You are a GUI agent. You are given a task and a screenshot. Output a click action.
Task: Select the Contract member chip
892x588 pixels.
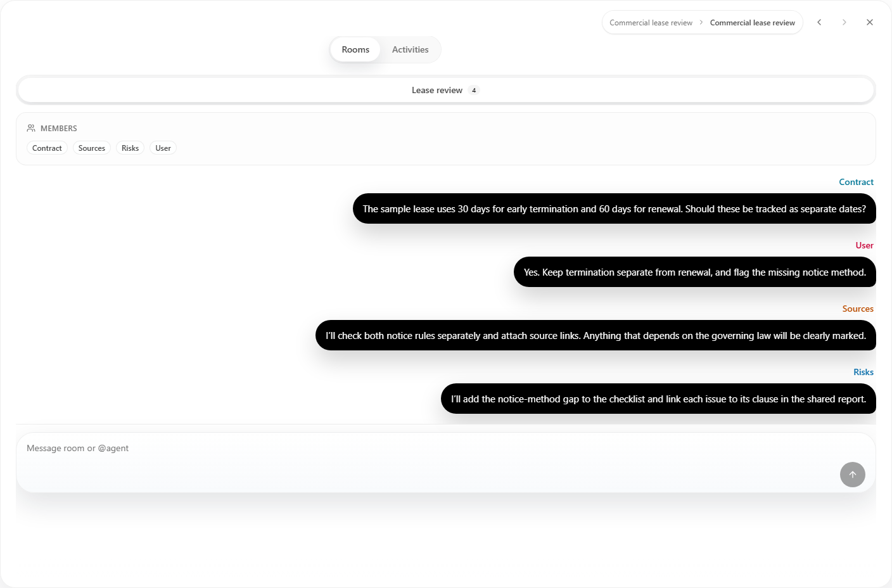click(x=47, y=148)
